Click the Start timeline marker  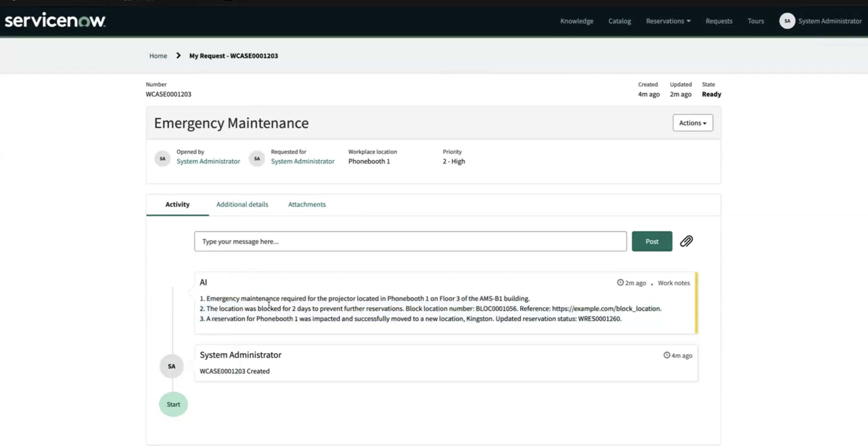click(x=173, y=404)
